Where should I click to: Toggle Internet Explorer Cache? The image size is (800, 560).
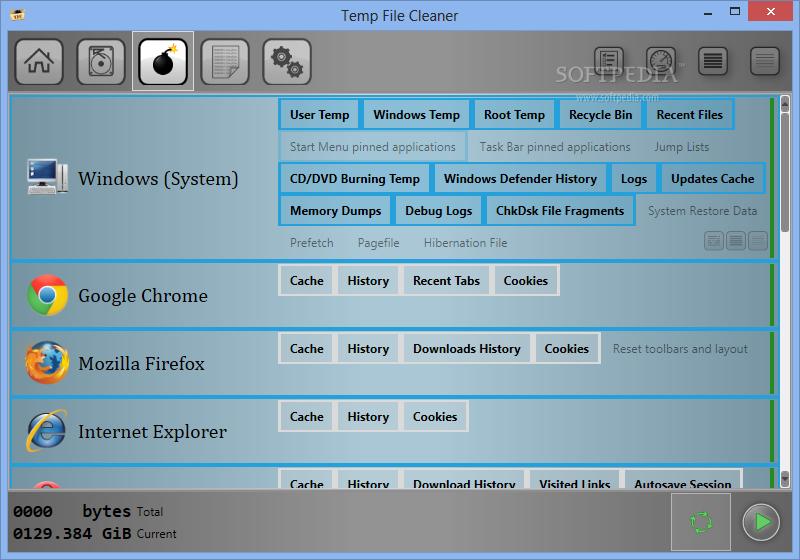(x=307, y=416)
